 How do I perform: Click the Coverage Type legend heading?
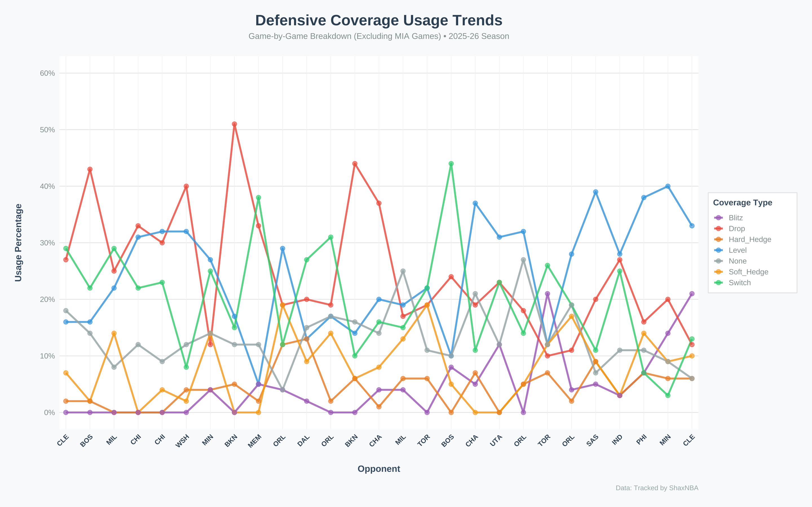pos(742,203)
